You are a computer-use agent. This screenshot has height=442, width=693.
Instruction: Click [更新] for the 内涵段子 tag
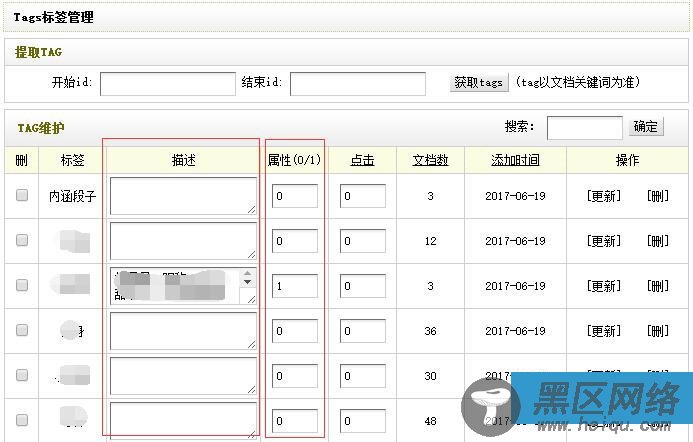point(604,196)
